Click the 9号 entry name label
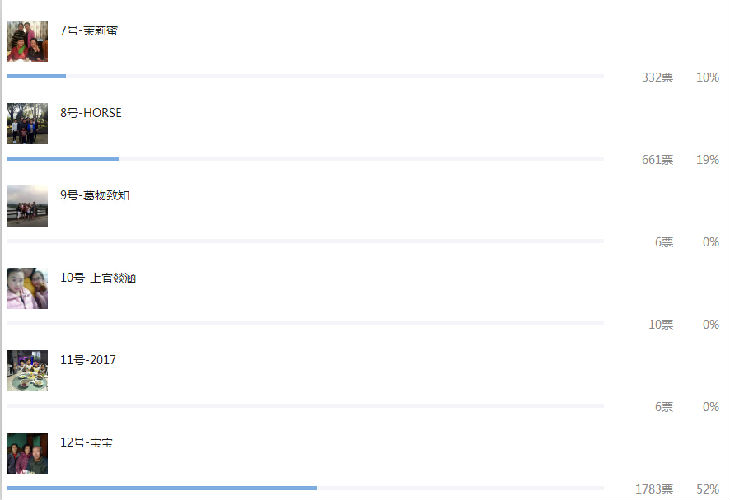The width and height of the screenshot is (730, 500). coord(95,195)
